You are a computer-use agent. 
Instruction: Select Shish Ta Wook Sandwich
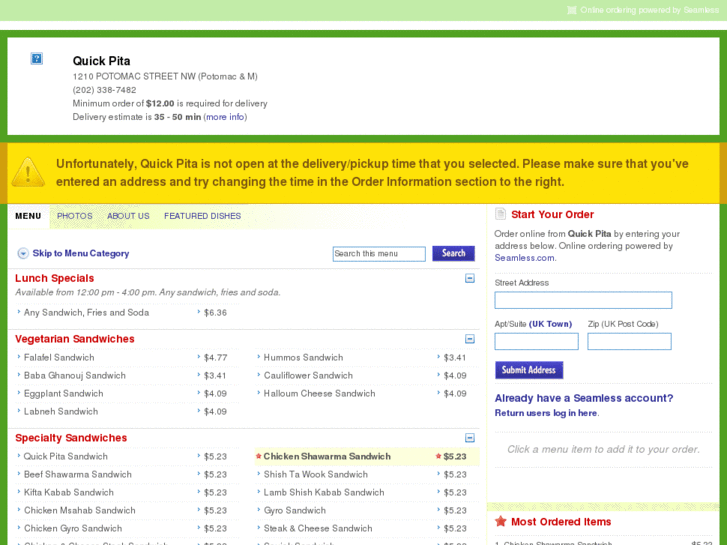pos(316,474)
